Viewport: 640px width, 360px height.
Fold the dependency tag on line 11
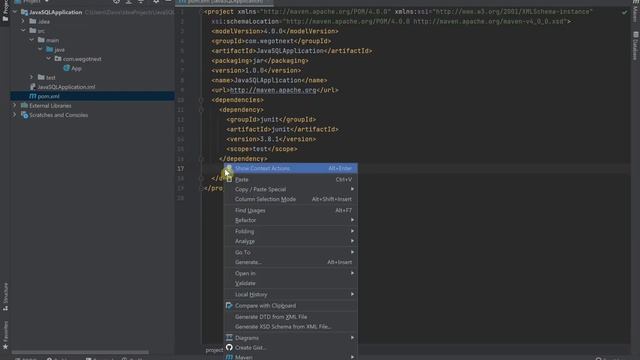click(201, 110)
